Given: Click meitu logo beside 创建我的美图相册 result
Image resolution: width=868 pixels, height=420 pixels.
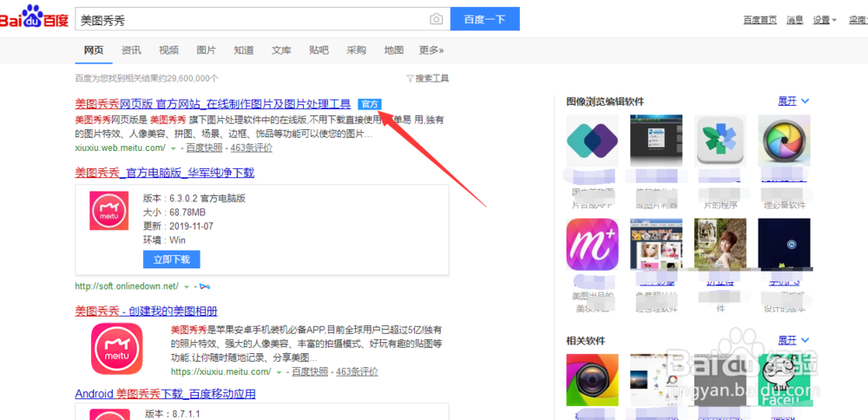Looking at the screenshot, I should (x=117, y=349).
